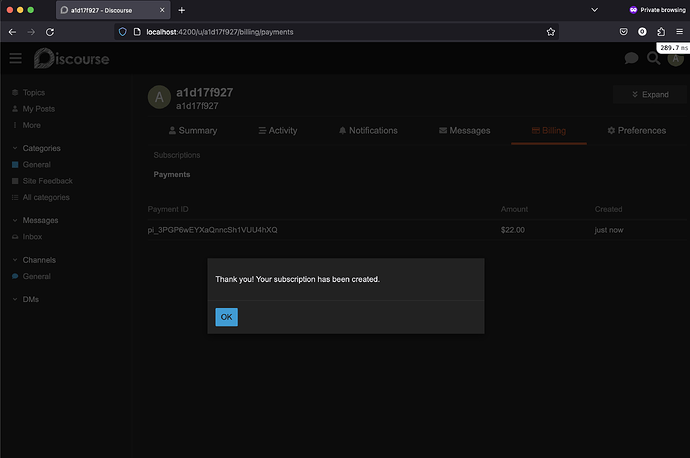List all tabs dropdown arrow

594,10
